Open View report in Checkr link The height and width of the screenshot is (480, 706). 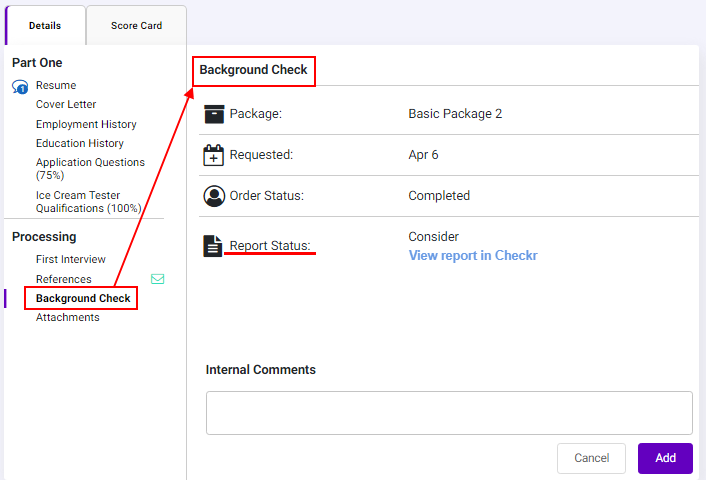tap(473, 255)
